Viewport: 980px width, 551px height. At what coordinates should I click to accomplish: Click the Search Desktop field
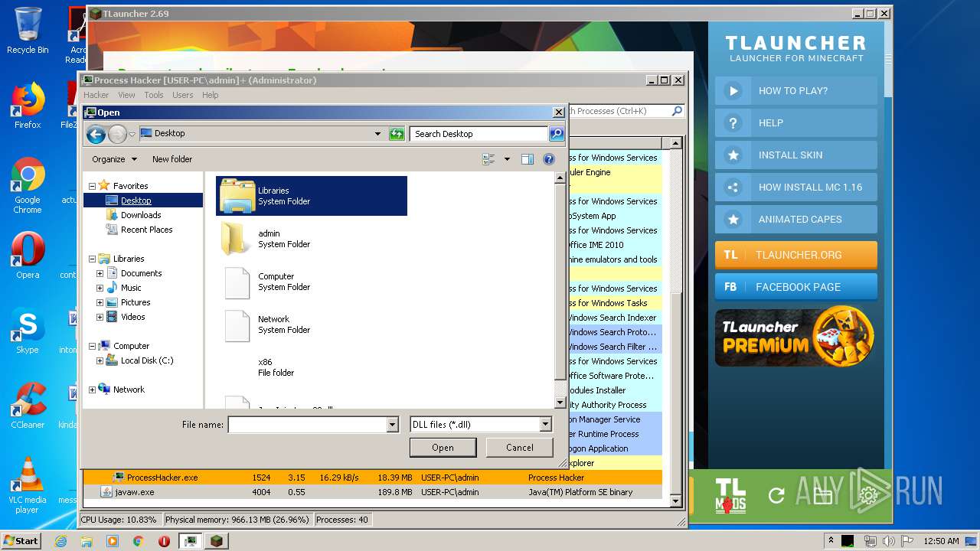[x=479, y=134]
